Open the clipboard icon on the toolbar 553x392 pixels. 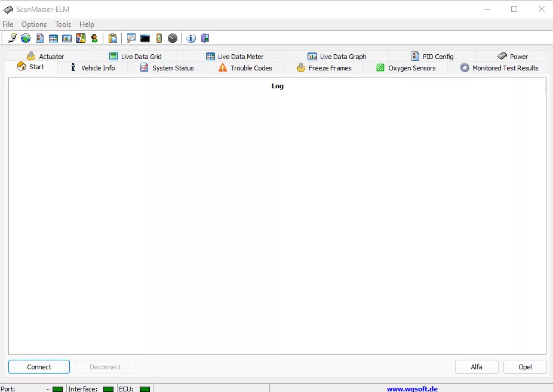[113, 38]
